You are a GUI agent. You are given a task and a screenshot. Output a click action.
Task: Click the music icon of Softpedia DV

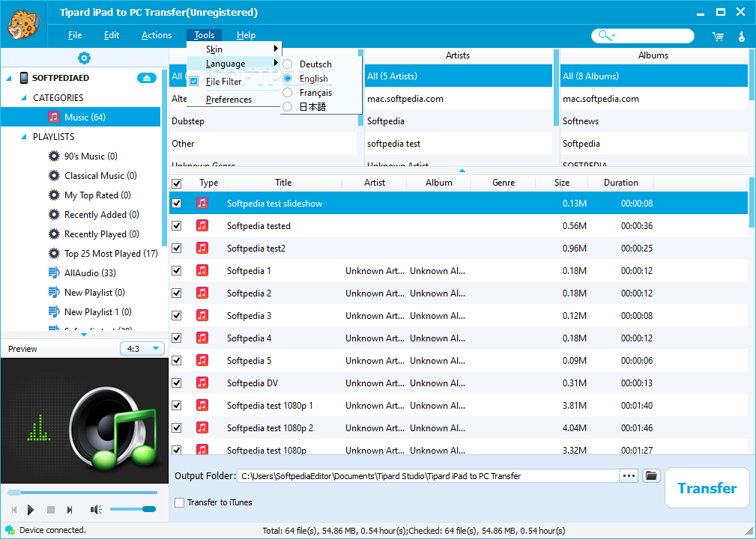click(x=202, y=383)
